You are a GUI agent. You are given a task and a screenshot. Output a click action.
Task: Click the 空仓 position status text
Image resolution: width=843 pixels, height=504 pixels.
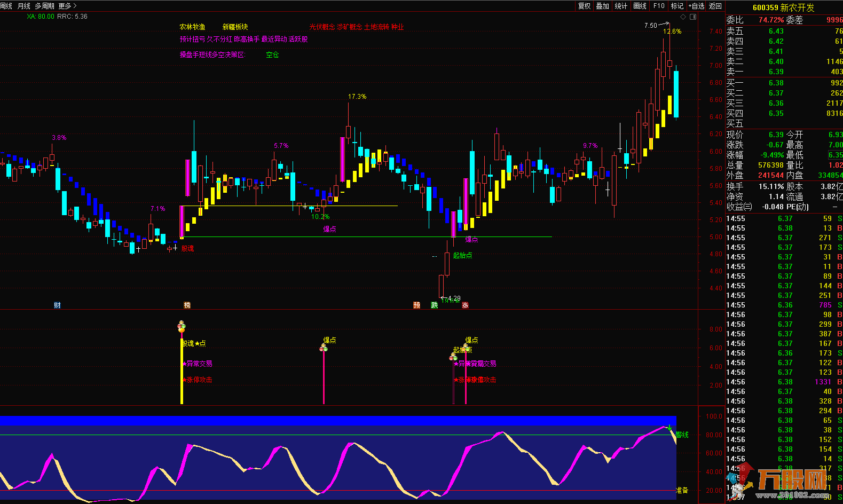272,54
